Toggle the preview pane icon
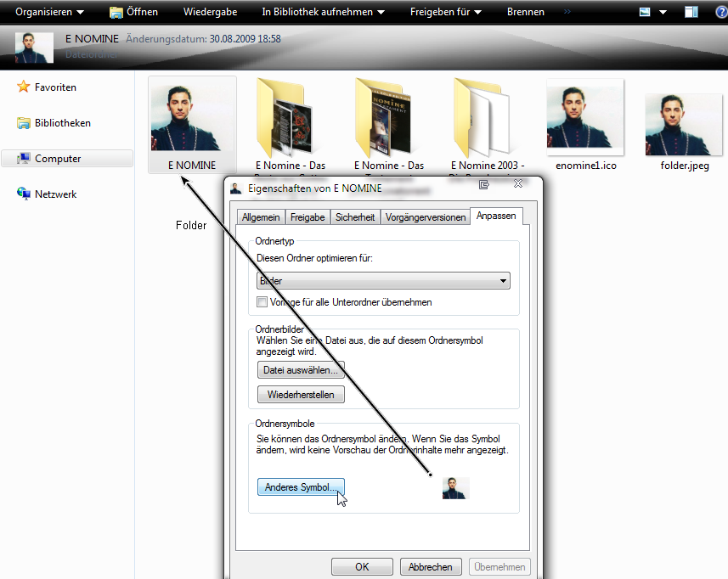 691,12
